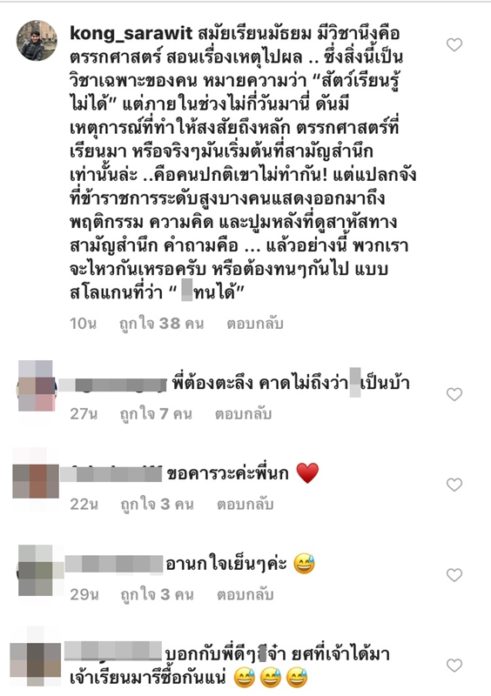
Task: Reply to the 29น comment
Action: click(245, 595)
